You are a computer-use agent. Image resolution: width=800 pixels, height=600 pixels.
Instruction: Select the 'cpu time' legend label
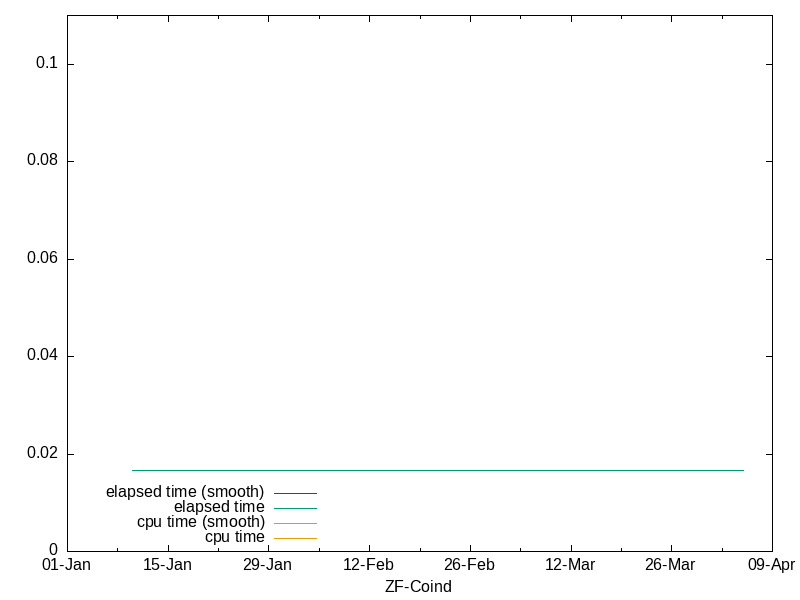235,537
